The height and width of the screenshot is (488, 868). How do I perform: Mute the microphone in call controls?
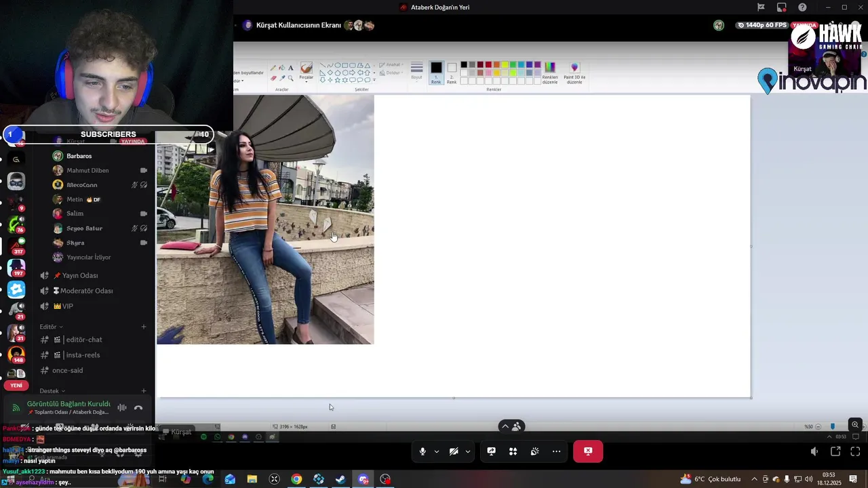coord(422,451)
